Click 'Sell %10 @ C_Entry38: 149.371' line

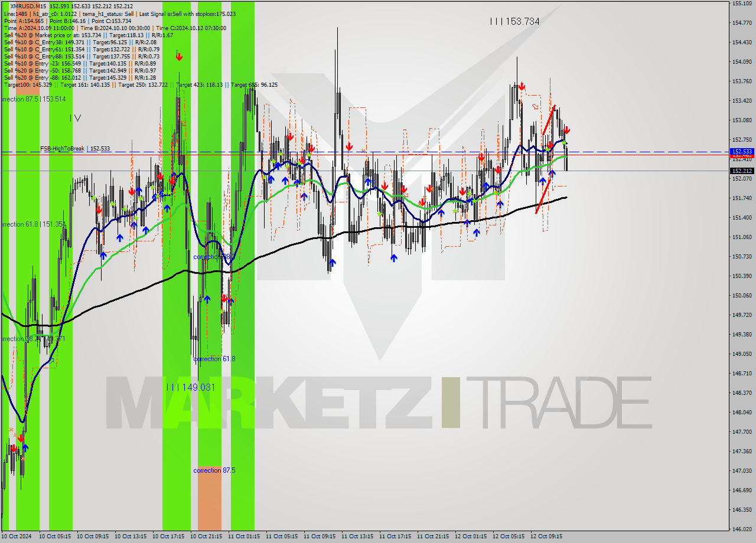(80, 42)
